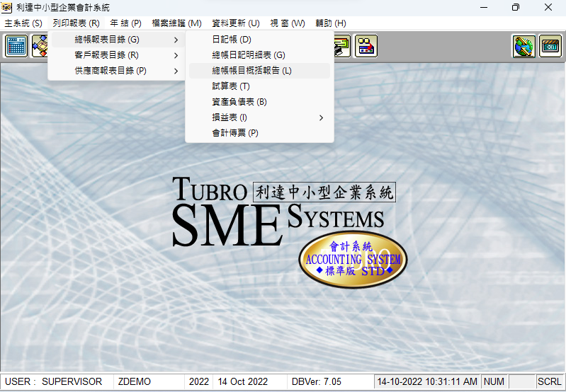This screenshot has width=566, height=392.
Task: Select 客戶報表目錄 (R) submenu entry
Action: pos(118,55)
